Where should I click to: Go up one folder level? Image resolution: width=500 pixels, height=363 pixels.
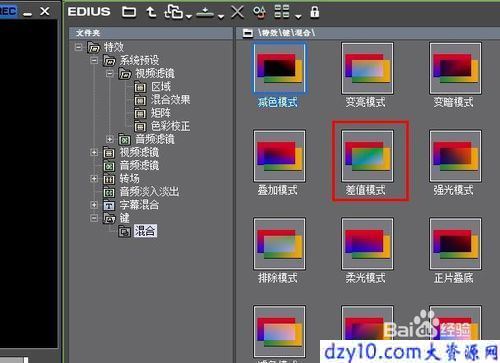coord(151,12)
